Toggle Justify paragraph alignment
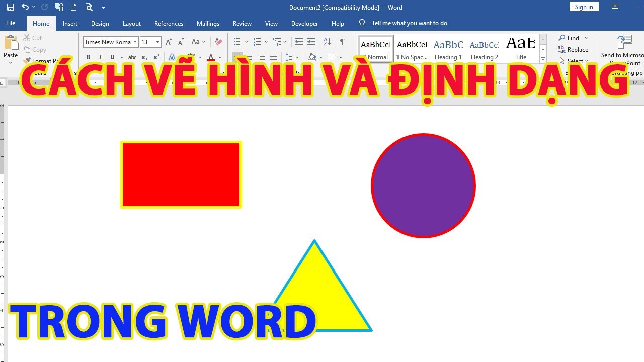 point(274,57)
